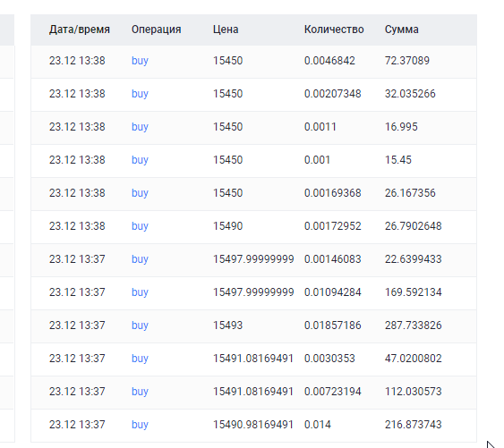Click the Сумма column header
This screenshot has height=448, width=504.
[401, 30]
